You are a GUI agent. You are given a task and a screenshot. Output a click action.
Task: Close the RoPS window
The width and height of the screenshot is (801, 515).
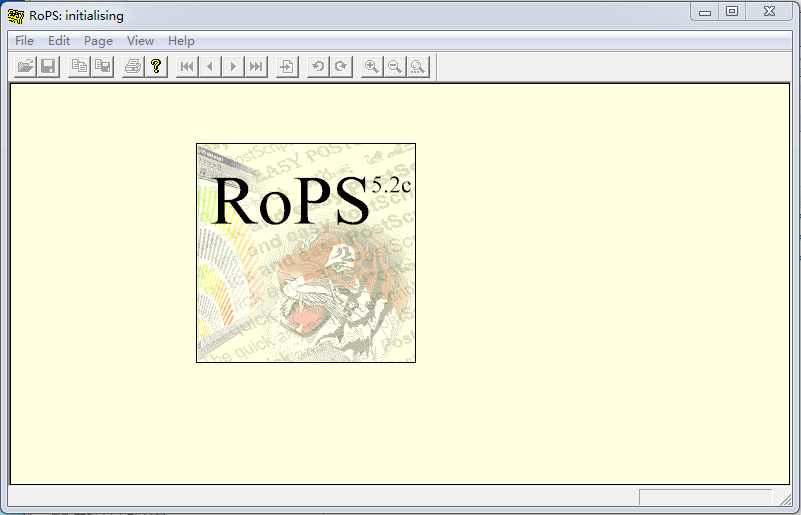click(x=769, y=11)
